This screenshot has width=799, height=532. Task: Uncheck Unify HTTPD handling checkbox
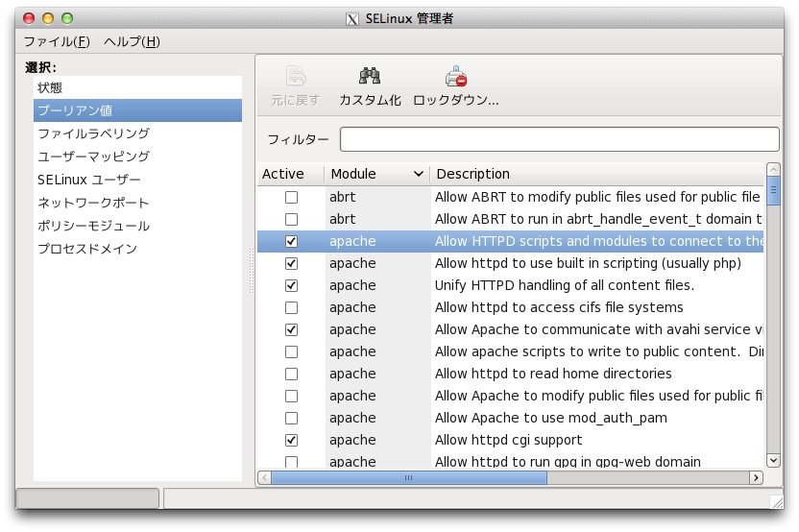(292, 285)
